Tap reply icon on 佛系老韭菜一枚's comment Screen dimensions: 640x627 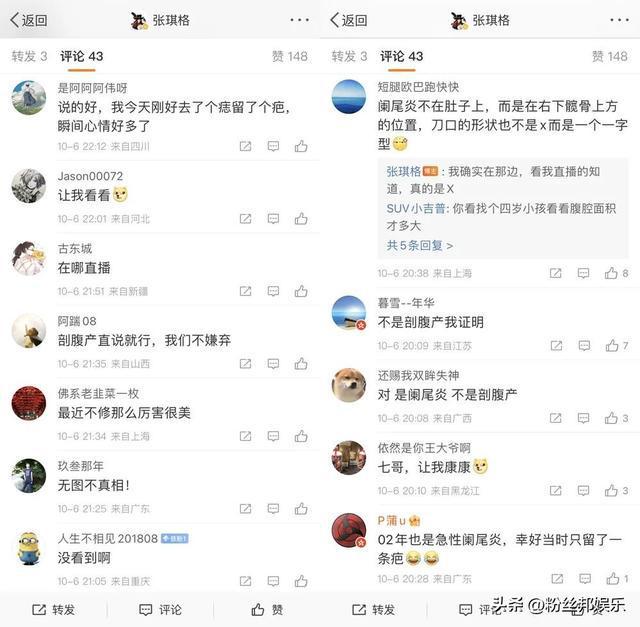click(273, 436)
